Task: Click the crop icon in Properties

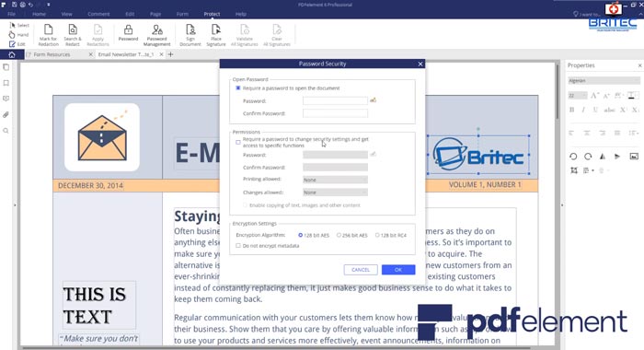Action: 574,170
